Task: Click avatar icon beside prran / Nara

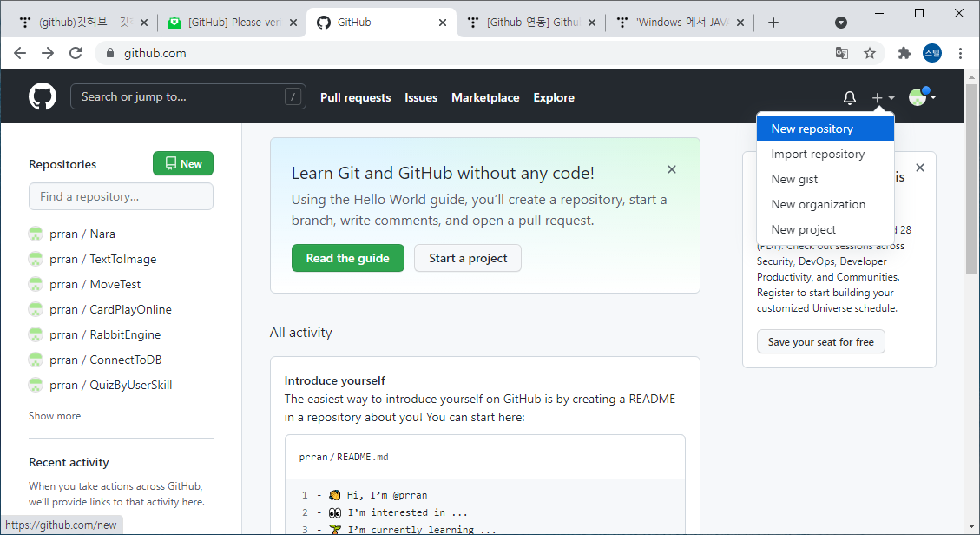Action: (36, 234)
